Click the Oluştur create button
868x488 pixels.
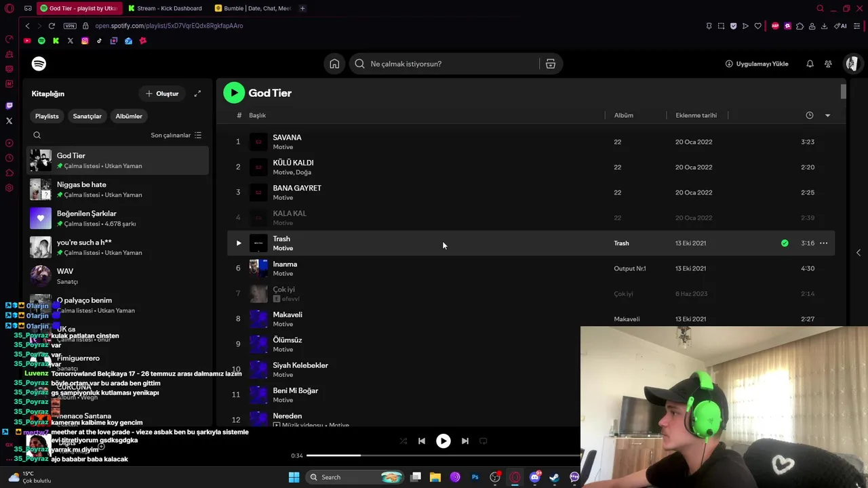(162, 94)
